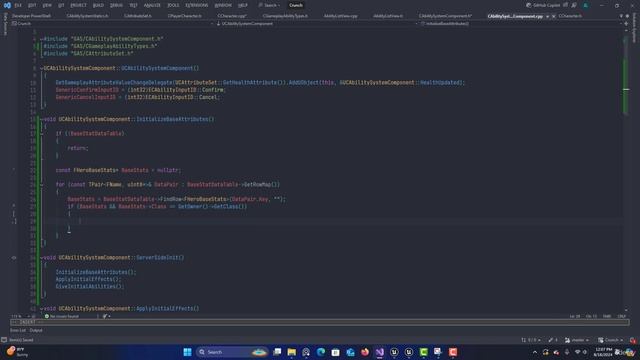
Task: Open File Explorer from the taskbar
Action: click(x=291, y=352)
